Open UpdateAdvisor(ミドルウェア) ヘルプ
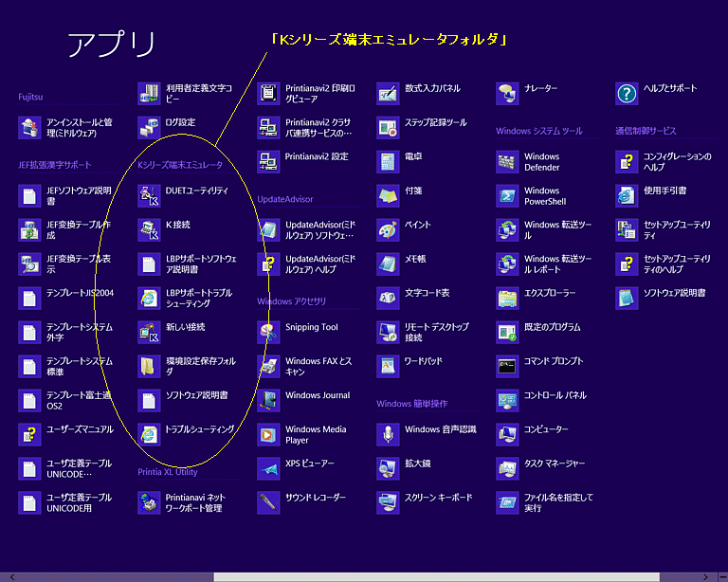Screen dimensions: 728x582 click(x=268, y=264)
